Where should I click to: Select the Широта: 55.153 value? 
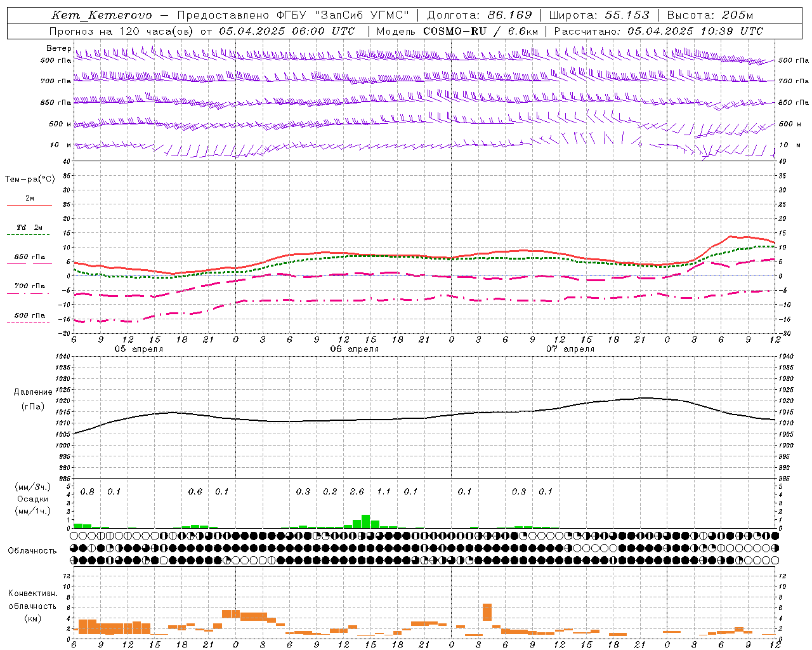pos(599,15)
